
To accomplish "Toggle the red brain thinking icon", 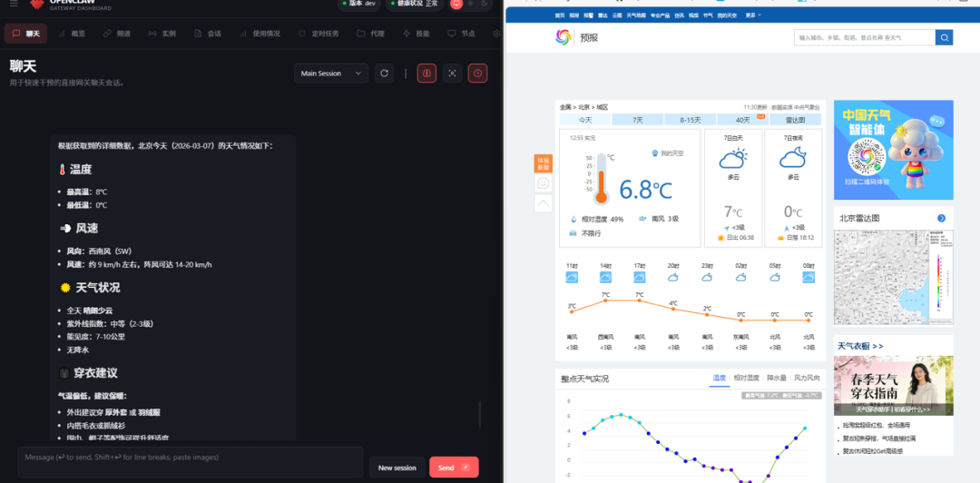I will (x=426, y=74).
